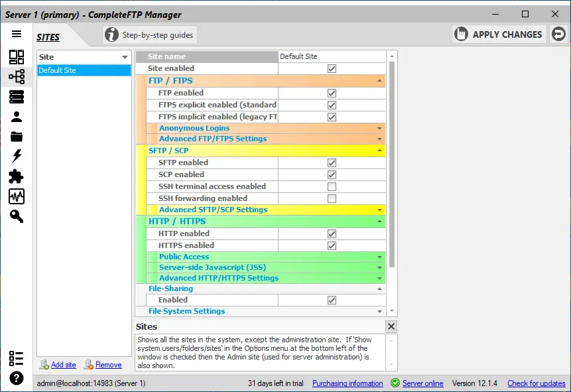Click the settings list scrollbar thumb
Image resolution: width=571 pixels, height=392 pixels.
tap(392, 164)
